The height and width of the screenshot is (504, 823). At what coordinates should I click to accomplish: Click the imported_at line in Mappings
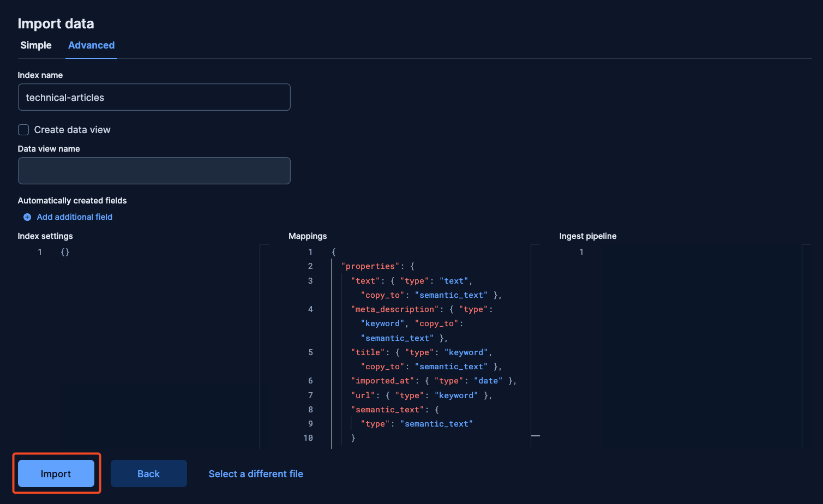(x=434, y=381)
